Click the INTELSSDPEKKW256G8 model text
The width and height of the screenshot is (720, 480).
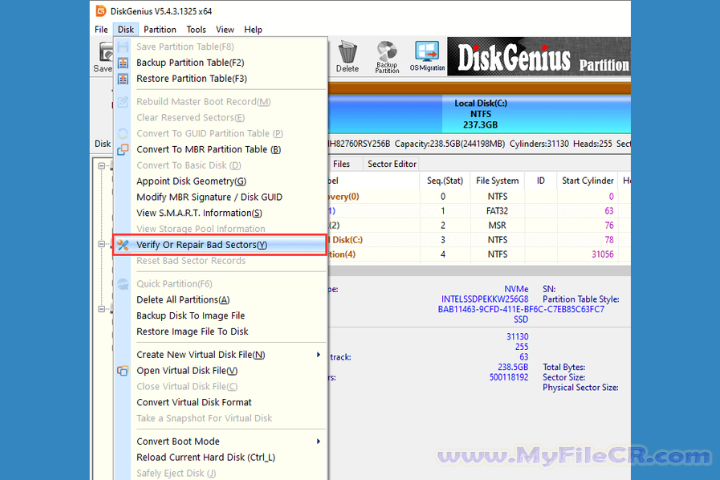(484, 299)
